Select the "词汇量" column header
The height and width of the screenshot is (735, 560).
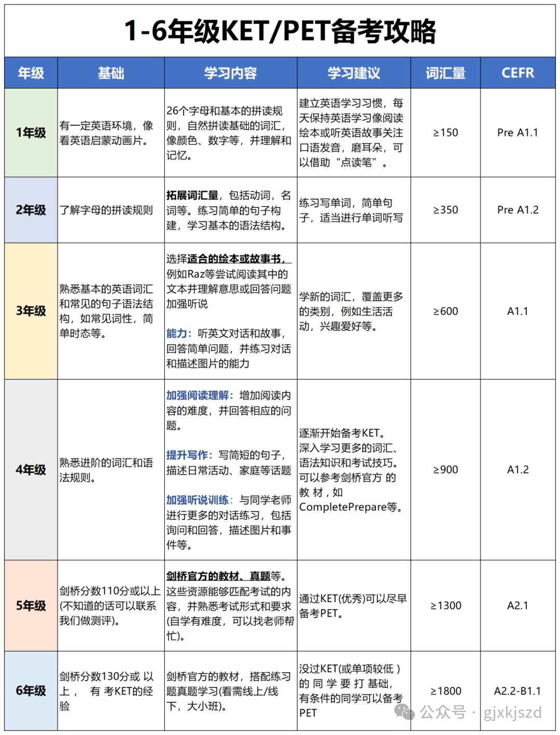[x=446, y=73]
